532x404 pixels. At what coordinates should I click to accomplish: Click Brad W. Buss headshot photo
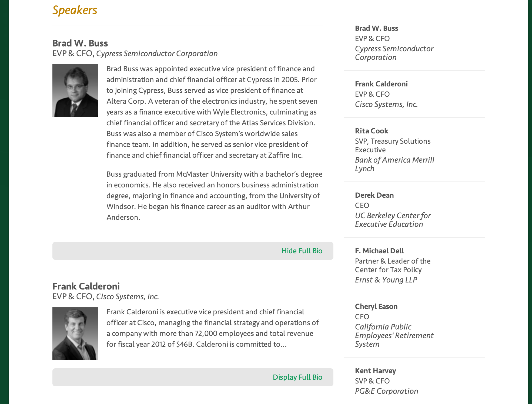point(75,90)
